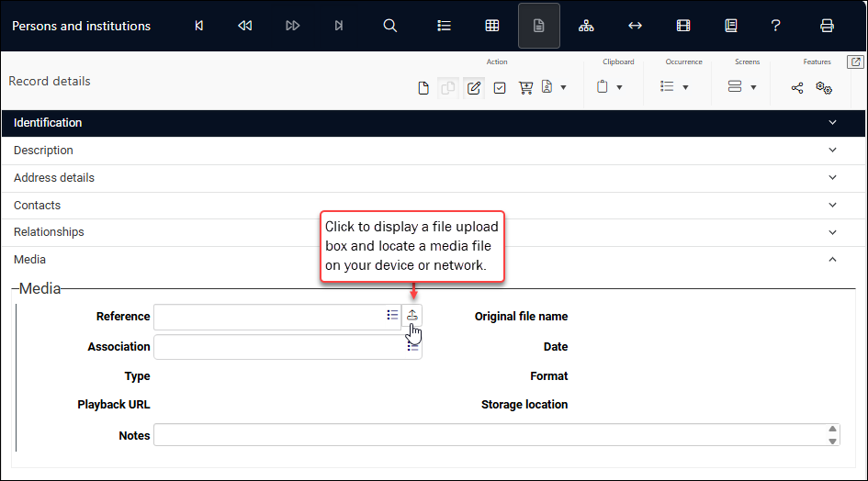This screenshot has width=868, height=481.
Task: Click the Notes field down arrow
Action: pyautogui.click(x=832, y=442)
